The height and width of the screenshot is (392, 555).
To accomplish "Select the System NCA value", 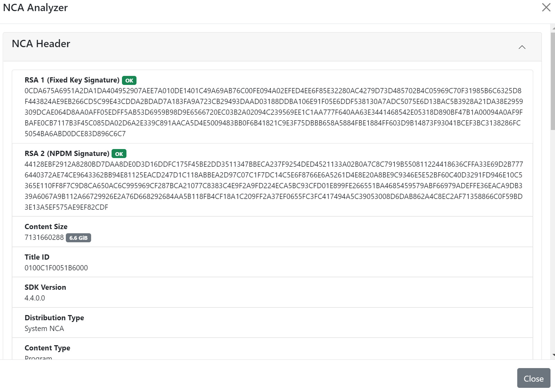I will coord(44,329).
